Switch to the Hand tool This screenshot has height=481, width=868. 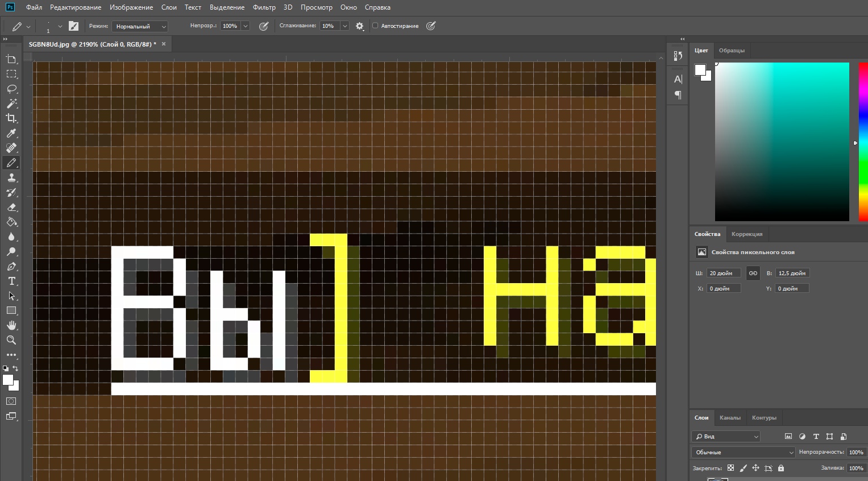(11, 325)
